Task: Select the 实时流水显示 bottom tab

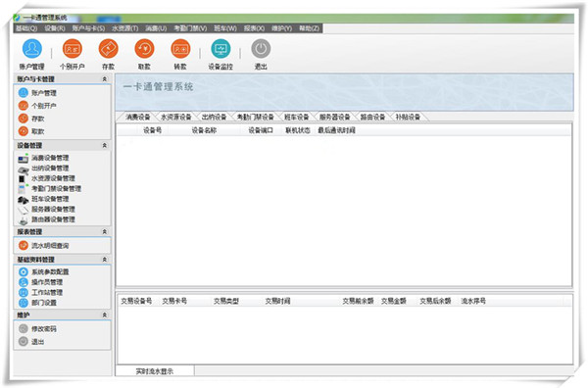Action: coord(155,371)
